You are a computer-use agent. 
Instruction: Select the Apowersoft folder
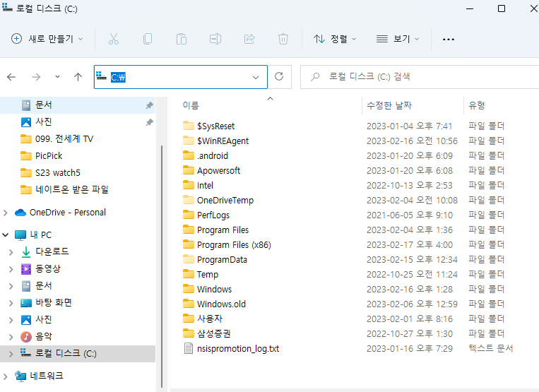[211, 170]
